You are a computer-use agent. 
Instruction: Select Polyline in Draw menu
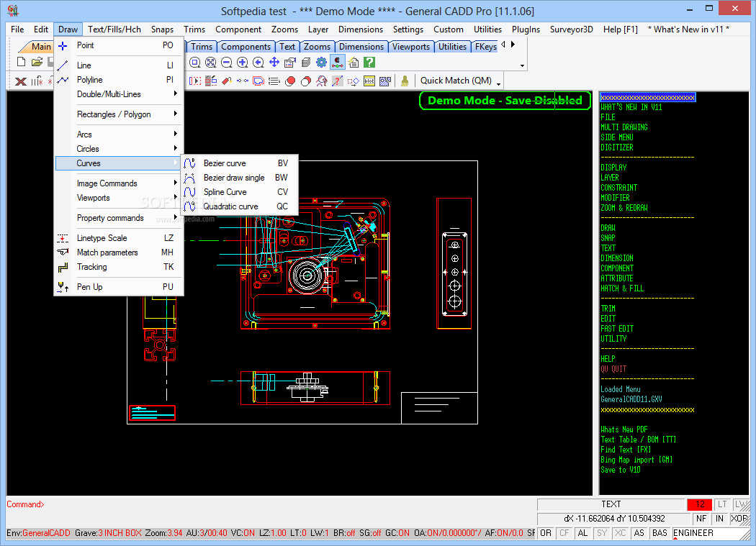(x=119, y=80)
